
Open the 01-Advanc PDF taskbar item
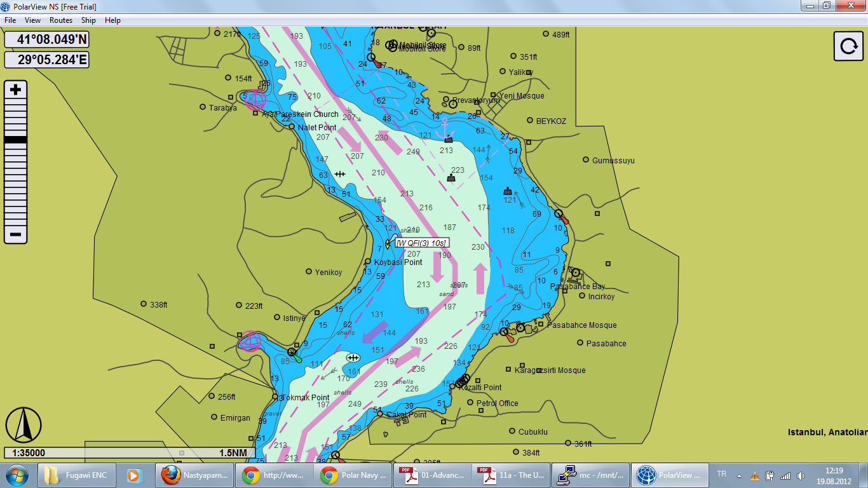(431, 475)
